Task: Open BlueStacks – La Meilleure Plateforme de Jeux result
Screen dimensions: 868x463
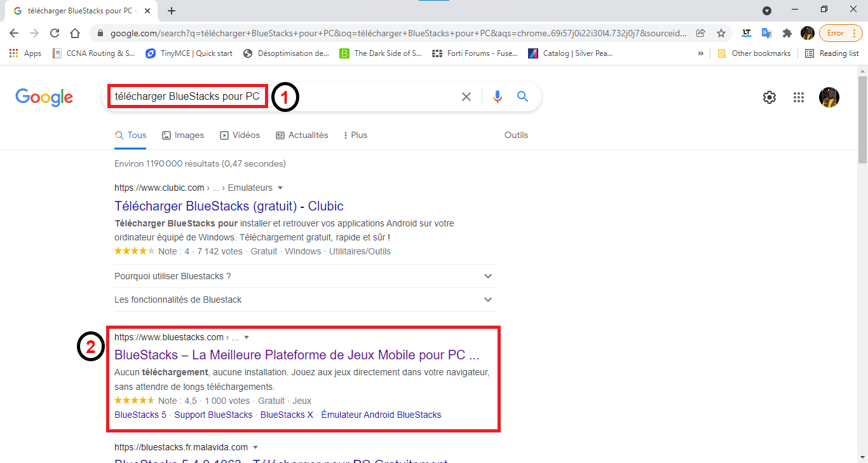Action: pyautogui.click(x=297, y=355)
